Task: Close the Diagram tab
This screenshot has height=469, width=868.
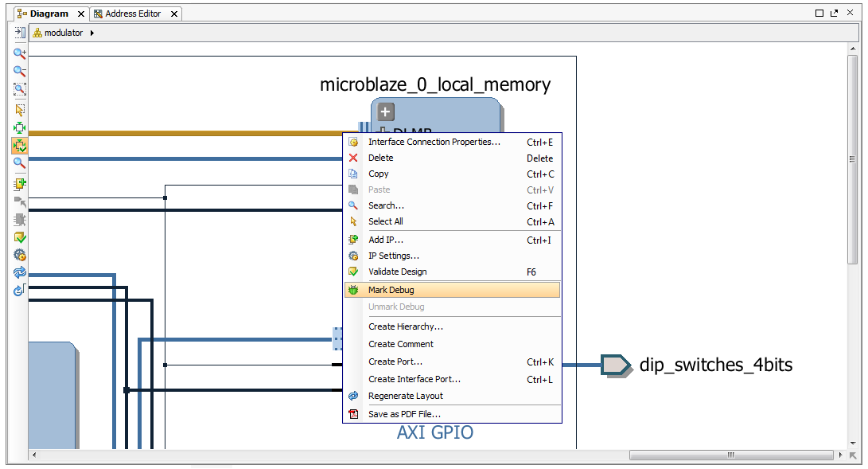Action: [81, 14]
